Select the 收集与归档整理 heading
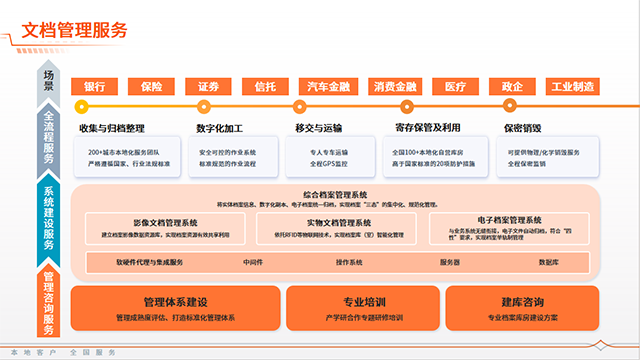Image resolution: width=640 pixels, height=360 pixels. click(112, 129)
